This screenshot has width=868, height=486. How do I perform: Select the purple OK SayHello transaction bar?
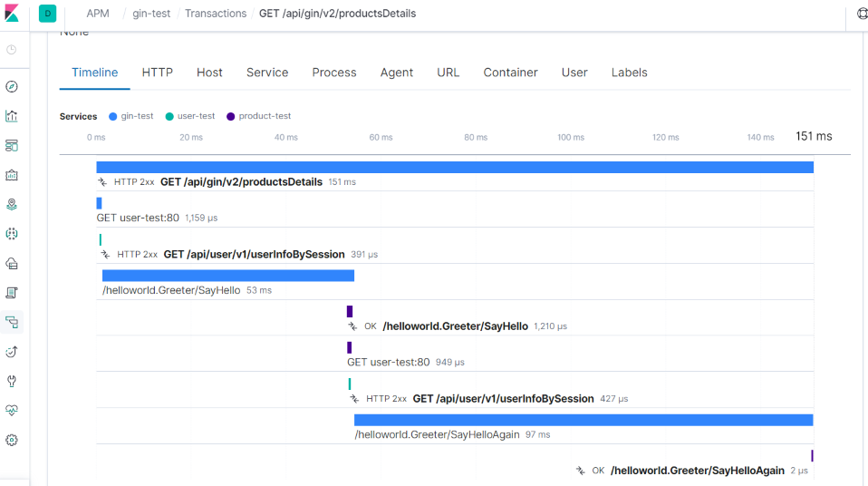click(x=350, y=311)
